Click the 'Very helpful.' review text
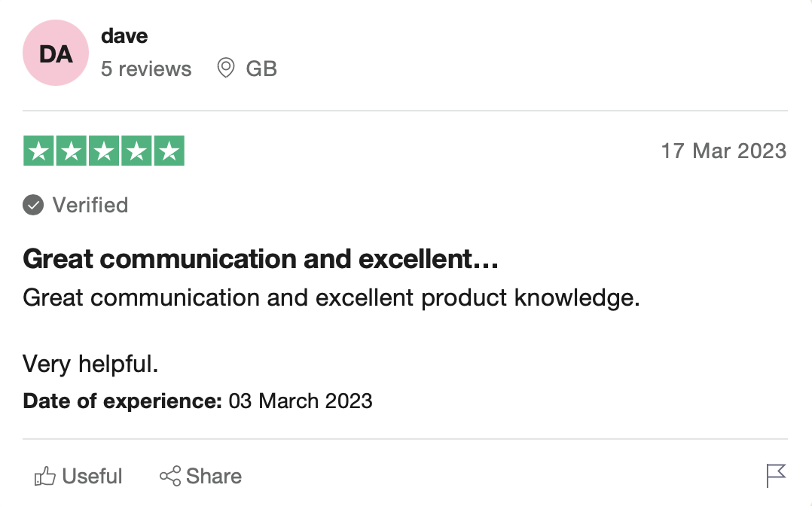The height and width of the screenshot is (506, 812). pos(90,364)
